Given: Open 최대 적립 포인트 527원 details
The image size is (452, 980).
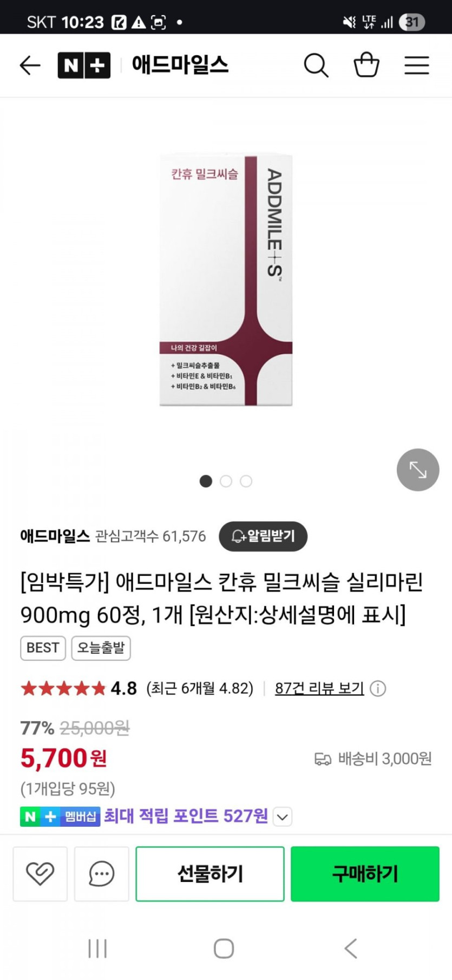Looking at the screenshot, I should tap(186, 816).
